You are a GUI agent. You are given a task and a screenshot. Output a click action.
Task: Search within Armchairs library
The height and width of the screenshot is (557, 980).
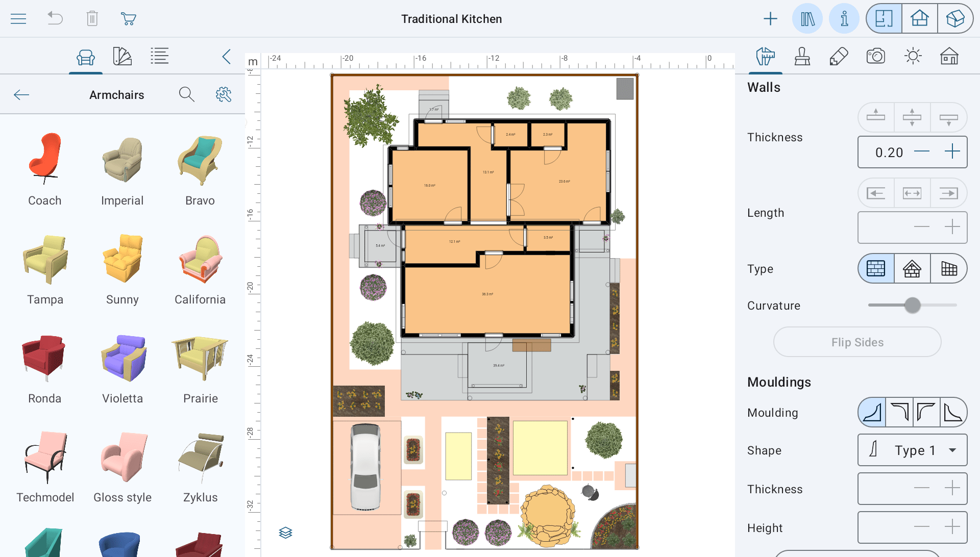pyautogui.click(x=187, y=94)
